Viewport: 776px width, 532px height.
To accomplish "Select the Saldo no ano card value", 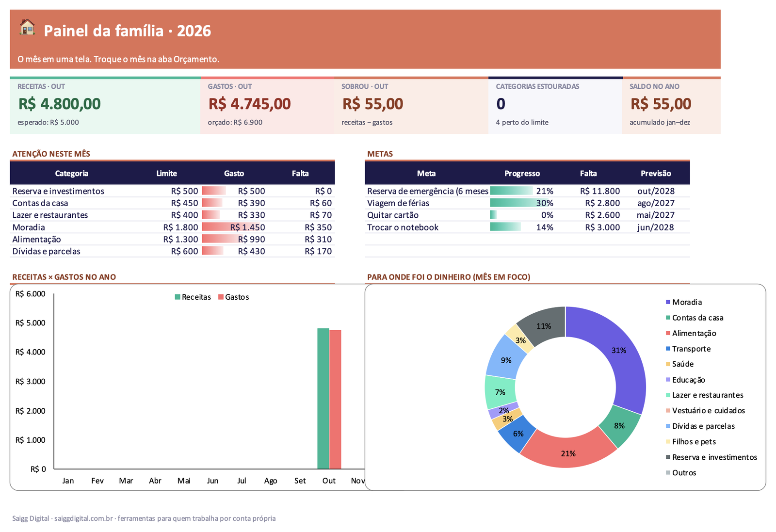I will tap(661, 104).
